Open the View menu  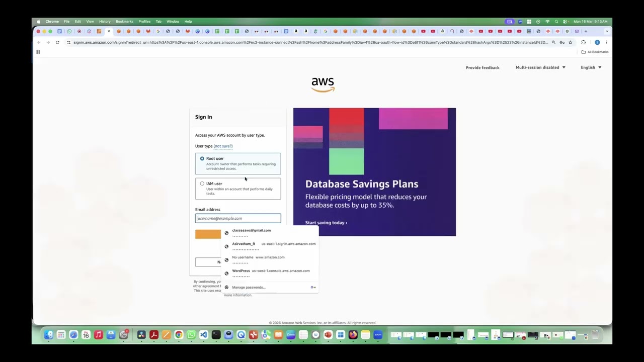click(90, 22)
